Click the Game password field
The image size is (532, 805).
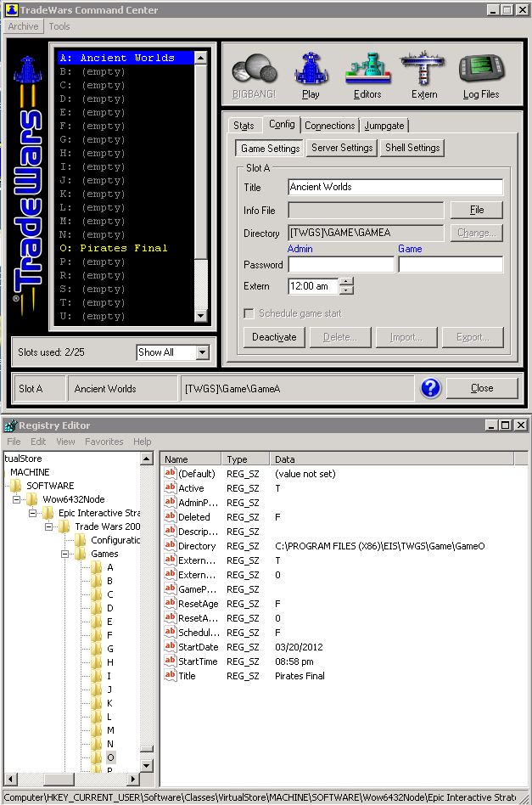pyautogui.click(x=451, y=264)
